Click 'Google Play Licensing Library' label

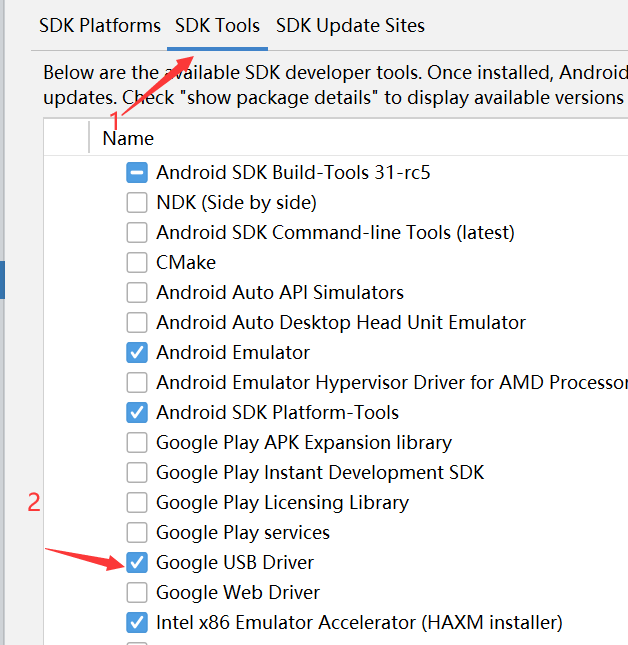point(283,503)
